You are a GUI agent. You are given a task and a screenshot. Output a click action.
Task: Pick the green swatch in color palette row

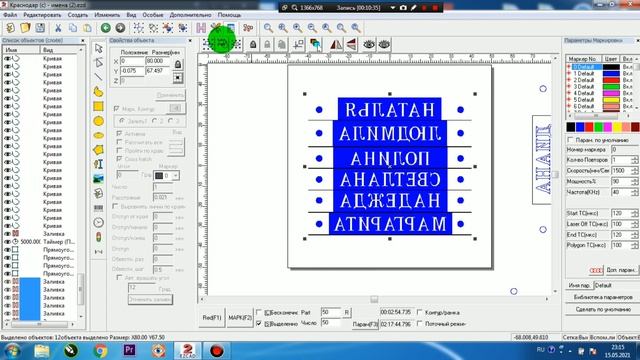coord(598,127)
